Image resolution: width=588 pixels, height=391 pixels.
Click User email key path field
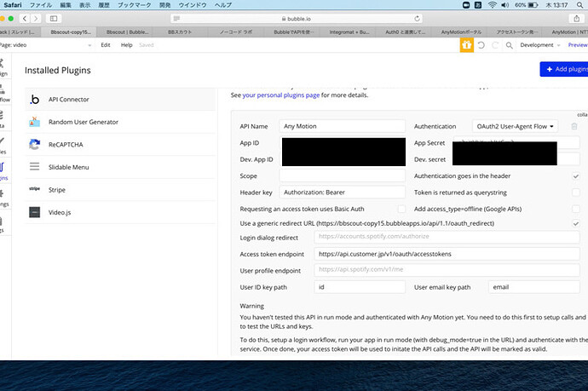coord(533,287)
